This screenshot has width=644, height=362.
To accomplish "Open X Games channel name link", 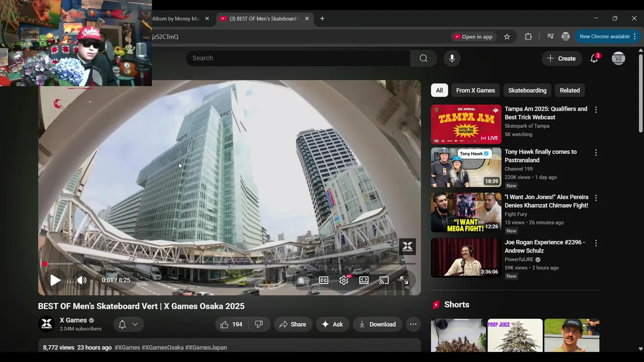I will click(x=73, y=320).
